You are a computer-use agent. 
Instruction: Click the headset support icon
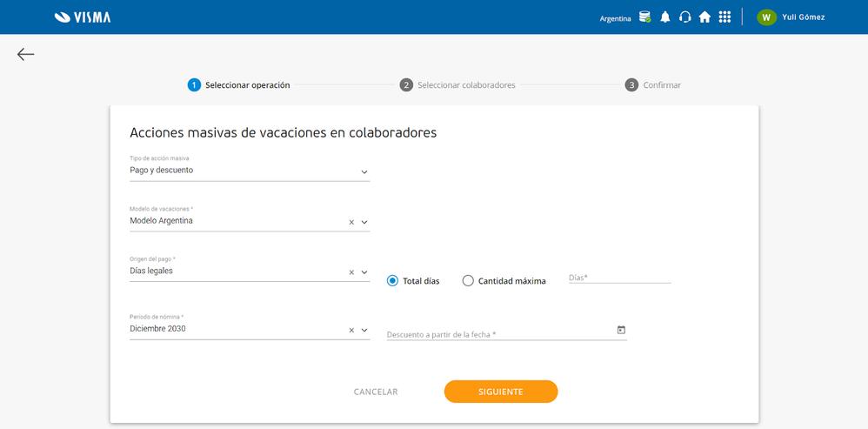(x=684, y=17)
